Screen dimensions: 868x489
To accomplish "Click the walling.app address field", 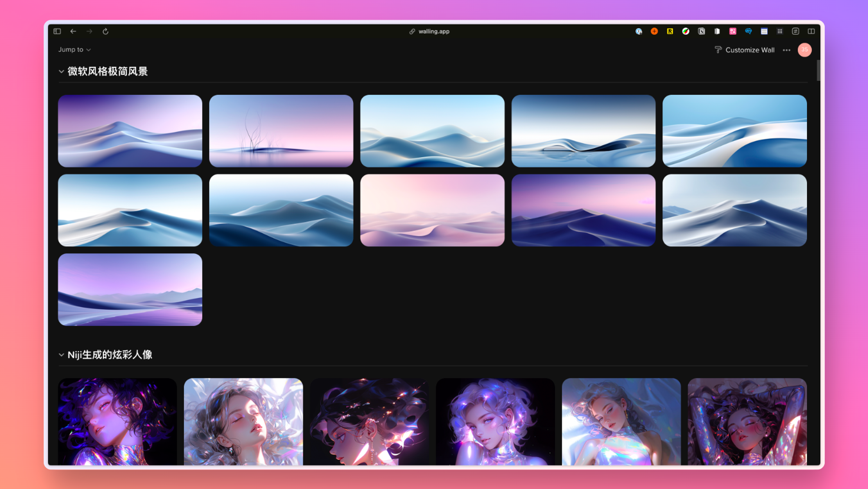I will pyautogui.click(x=430, y=31).
